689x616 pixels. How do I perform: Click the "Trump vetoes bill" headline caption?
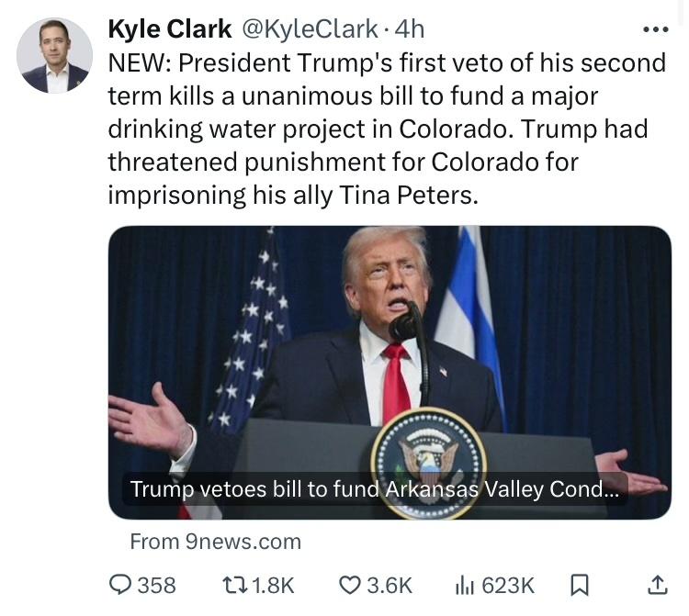(375, 489)
